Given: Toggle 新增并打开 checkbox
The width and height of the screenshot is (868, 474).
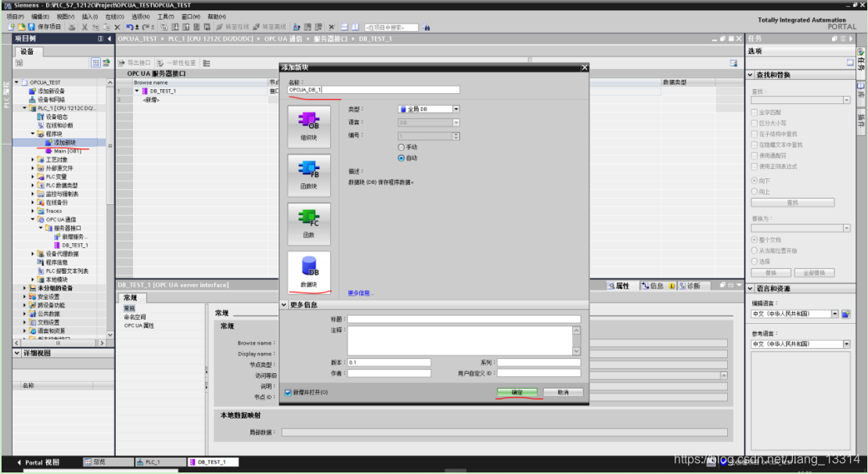Looking at the screenshot, I should click(288, 392).
